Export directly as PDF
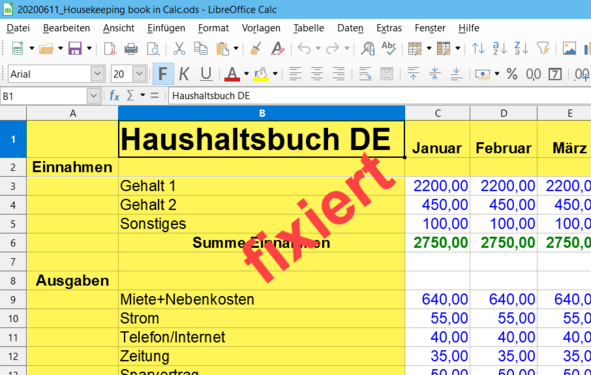 pyautogui.click(x=110, y=49)
